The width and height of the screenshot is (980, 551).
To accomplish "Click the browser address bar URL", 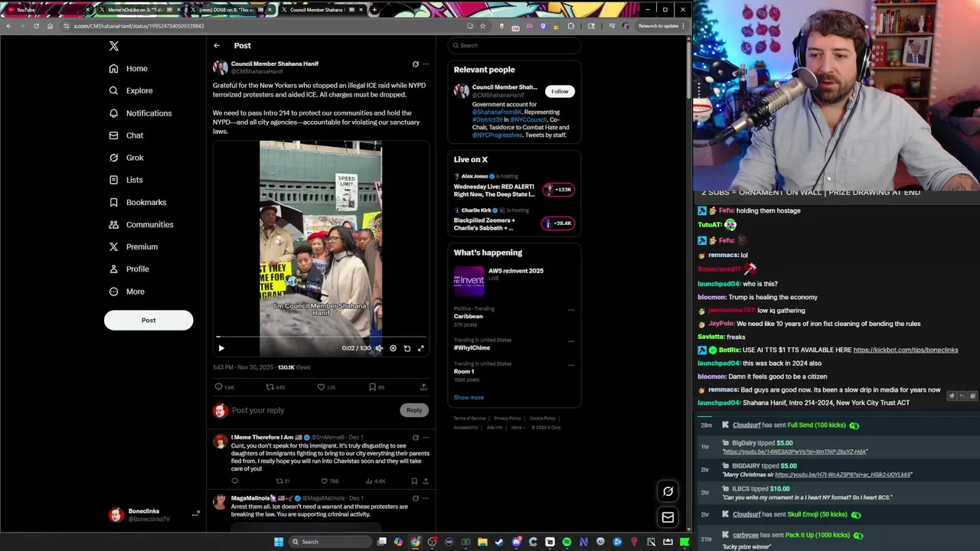I will [139, 26].
